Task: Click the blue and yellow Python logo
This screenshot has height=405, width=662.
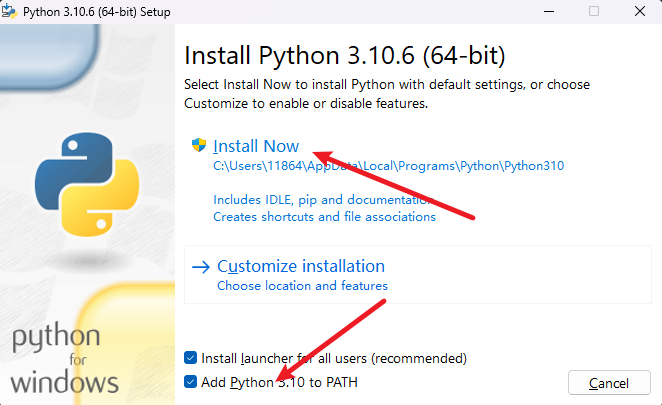Action: 87,185
